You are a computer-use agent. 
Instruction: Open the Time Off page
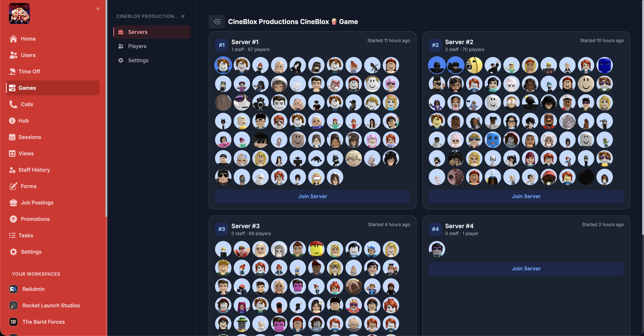click(x=53, y=72)
